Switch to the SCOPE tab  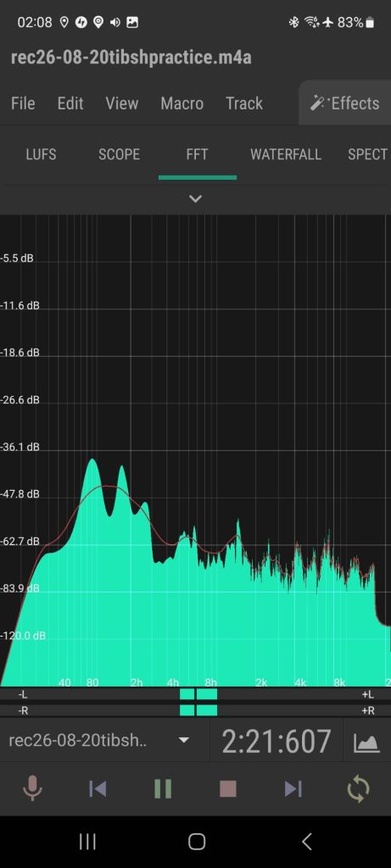pyautogui.click(x=119, y=154)
